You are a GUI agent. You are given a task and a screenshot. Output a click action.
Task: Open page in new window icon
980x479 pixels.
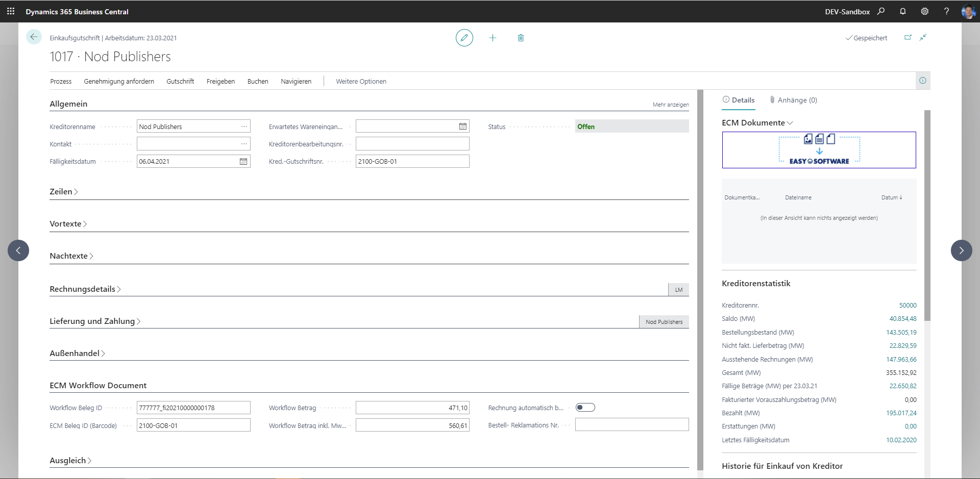(x=908, y=37)
